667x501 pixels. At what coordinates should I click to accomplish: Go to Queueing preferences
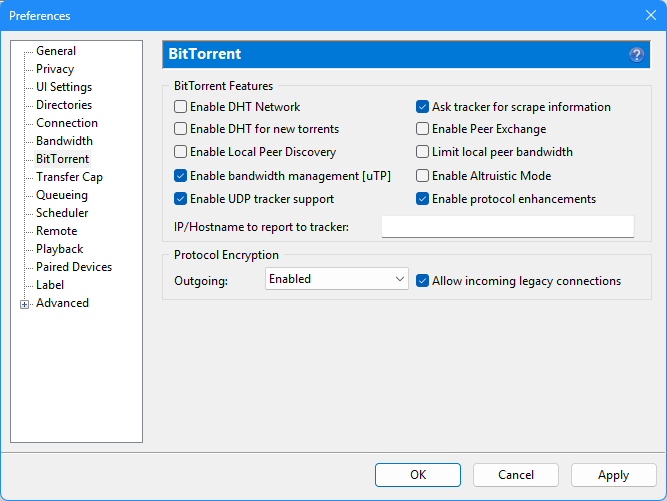[x=62, y=195]
